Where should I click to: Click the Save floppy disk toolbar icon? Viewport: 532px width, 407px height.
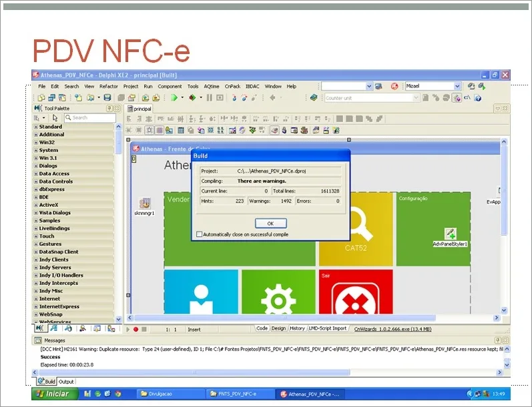(x=107, y=97)
